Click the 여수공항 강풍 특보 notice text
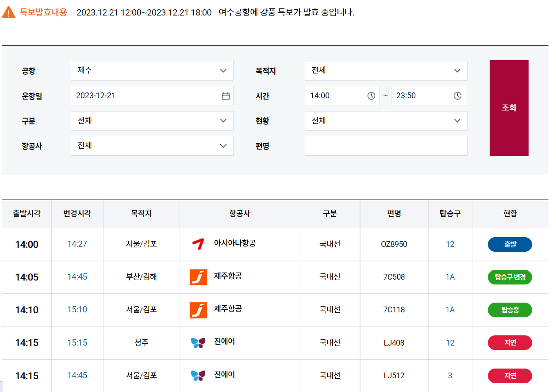This screenshot has height=392, width=556. [287, 12]
